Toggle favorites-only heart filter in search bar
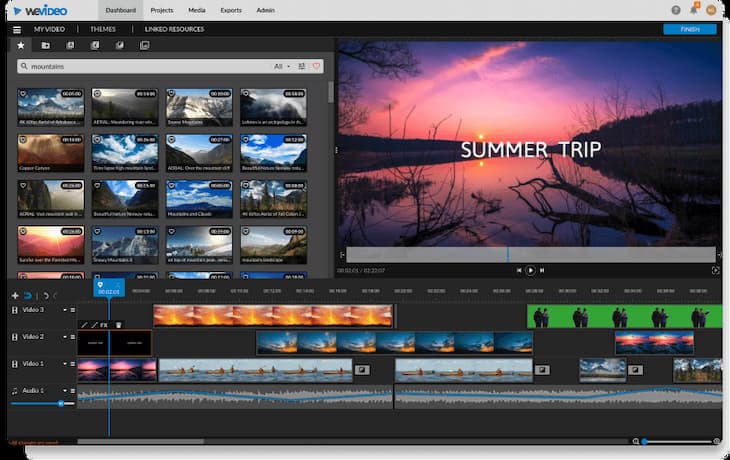Viewport: 730px width, 460px height. pyautogui.click(x=316, y=66)
